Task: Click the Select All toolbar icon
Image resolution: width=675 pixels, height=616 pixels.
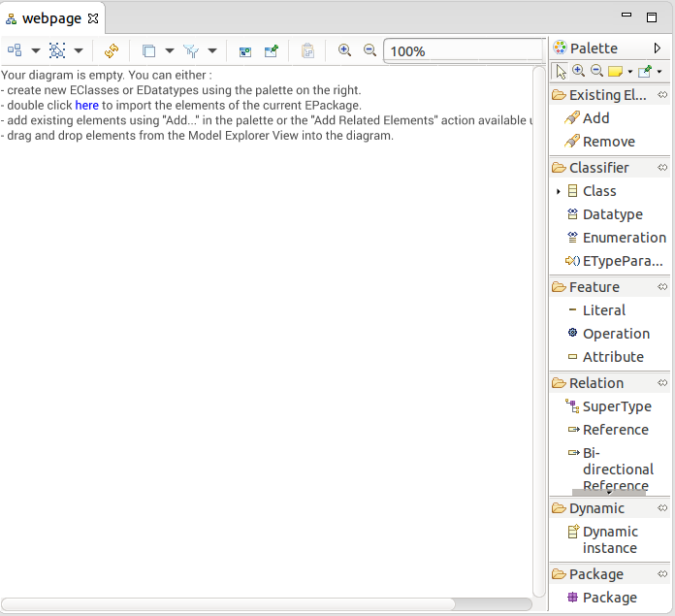Action: 57,50
